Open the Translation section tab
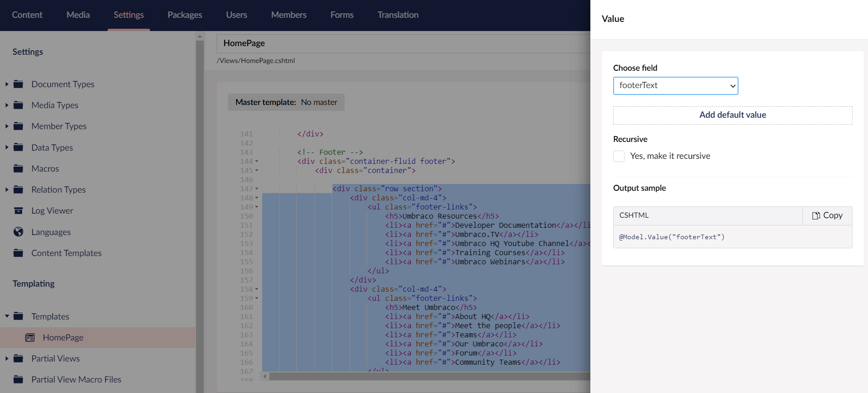The width and height of the screenshot is (868, 393). point(398,15)
